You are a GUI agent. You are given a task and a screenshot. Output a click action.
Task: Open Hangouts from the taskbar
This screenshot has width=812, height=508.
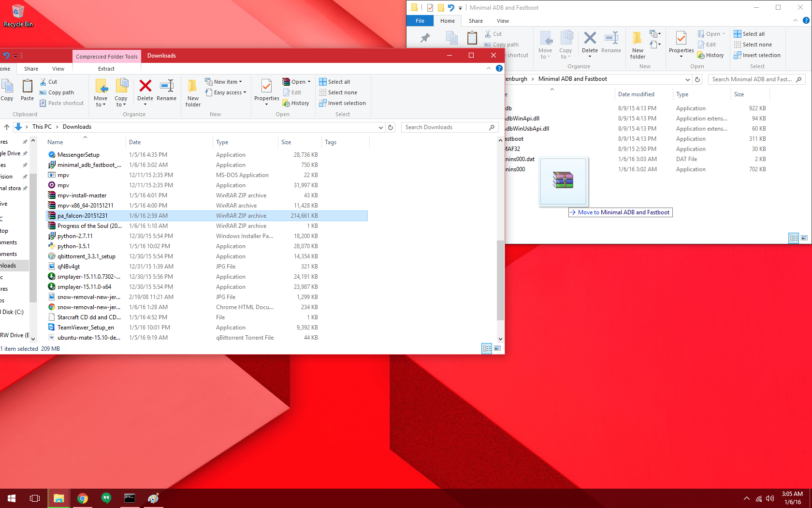click(x=106, y=498)
